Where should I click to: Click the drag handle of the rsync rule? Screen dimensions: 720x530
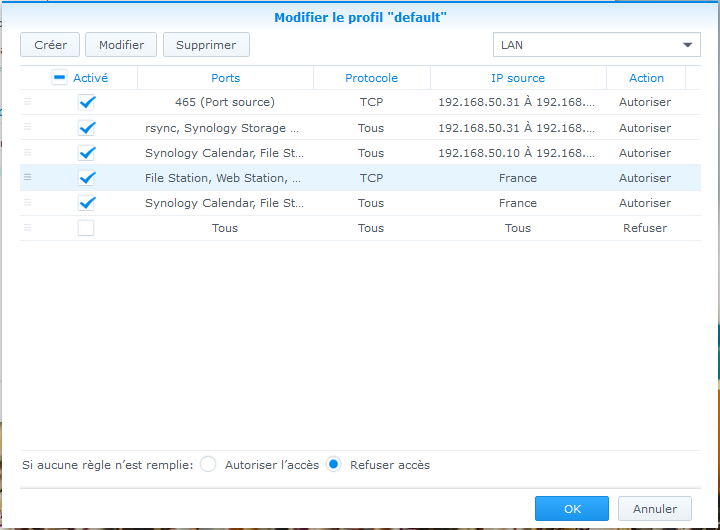tap(28, 127)
